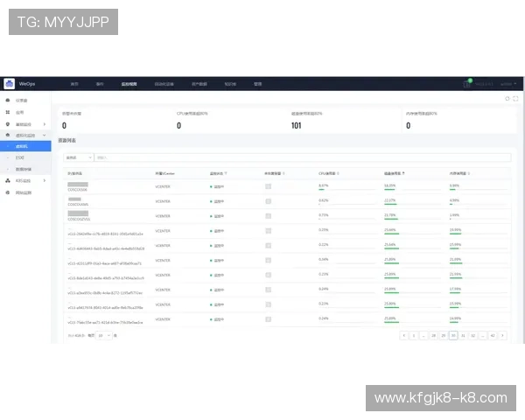Toggle the fullscreen icon at top right
The image size is (525, 420).
tap(516, 99)
